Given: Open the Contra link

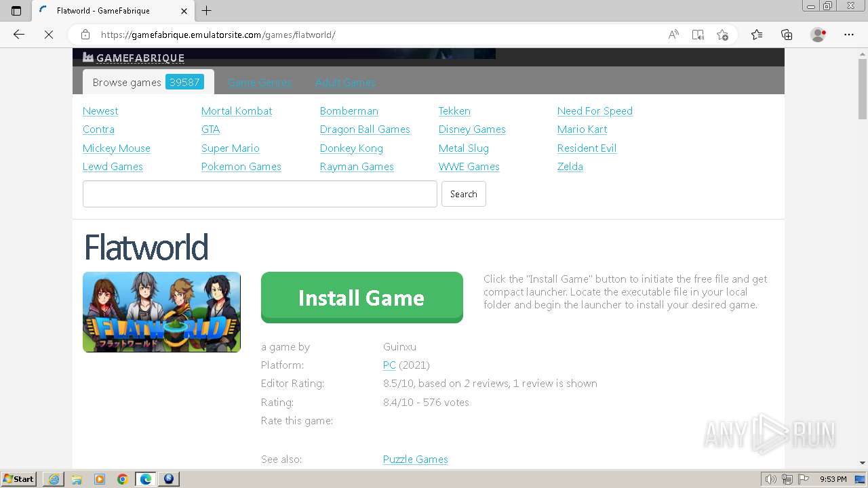Looking at the screenshot, I should pos(98,129).
